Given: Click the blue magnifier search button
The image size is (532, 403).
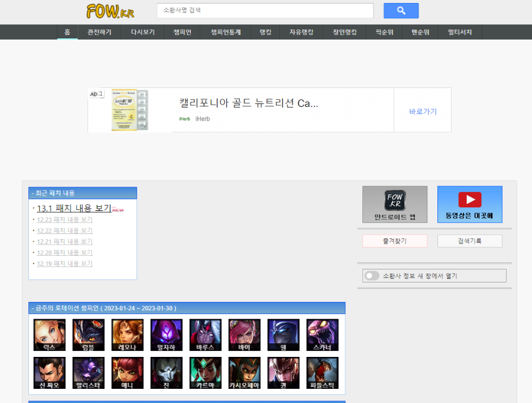Looking at the screenshot, I should point(401,11).
